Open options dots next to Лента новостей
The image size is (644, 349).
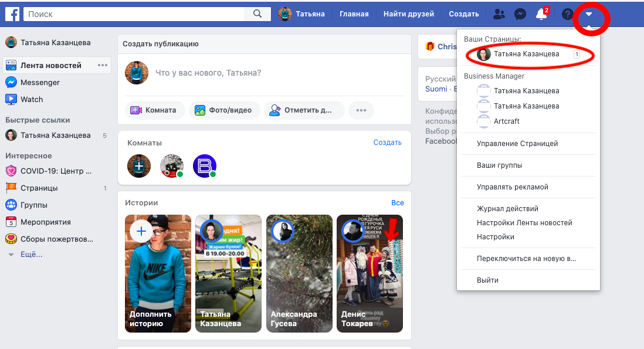tap(102, 65)
